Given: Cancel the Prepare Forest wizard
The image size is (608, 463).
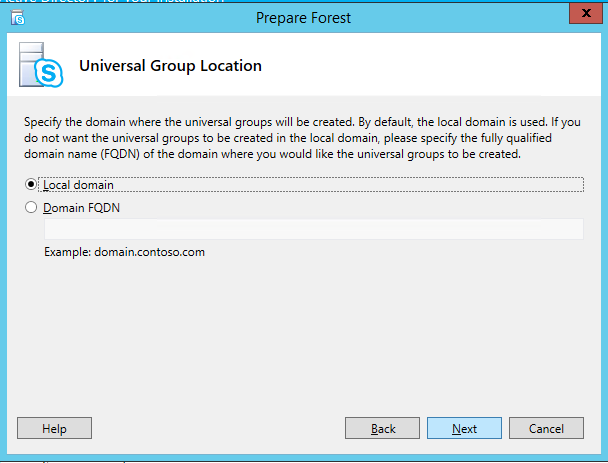Looking at the screenshot, I should [546, 428].
